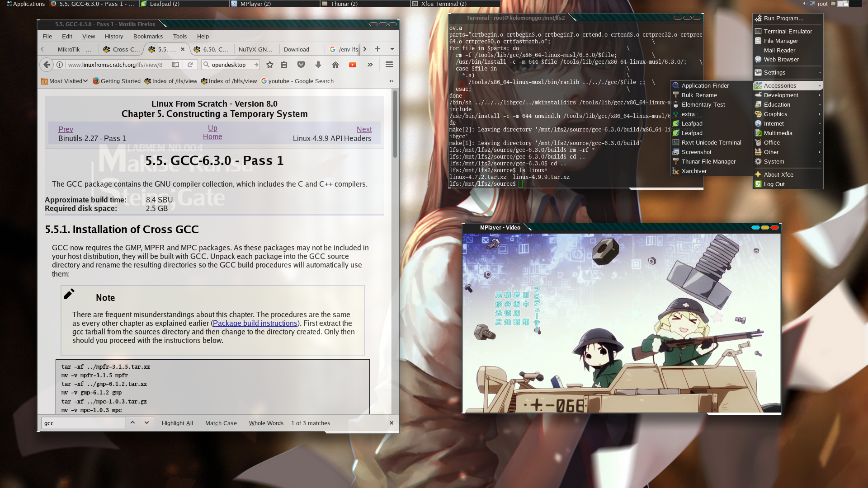Go to the Firefox home page
Image resolution: width=868 pixels, height=488 pixels.
pyautogui.click(x=335, y=65)
